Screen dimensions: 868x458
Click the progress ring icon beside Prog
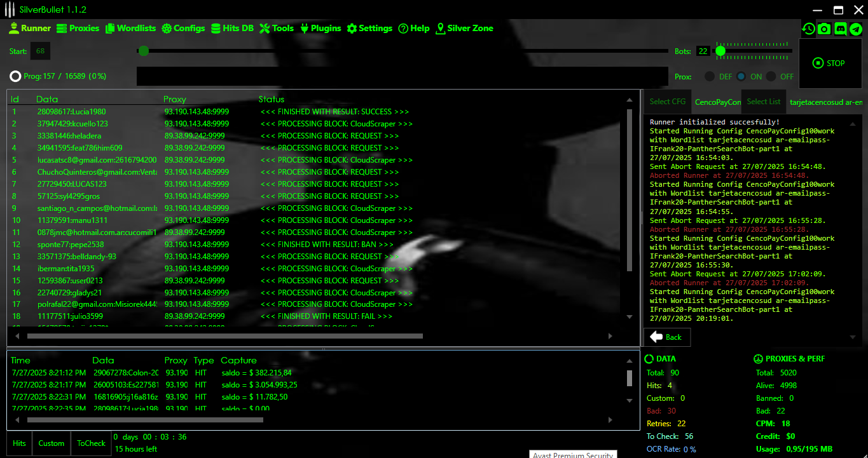click(x=15, y=76)
